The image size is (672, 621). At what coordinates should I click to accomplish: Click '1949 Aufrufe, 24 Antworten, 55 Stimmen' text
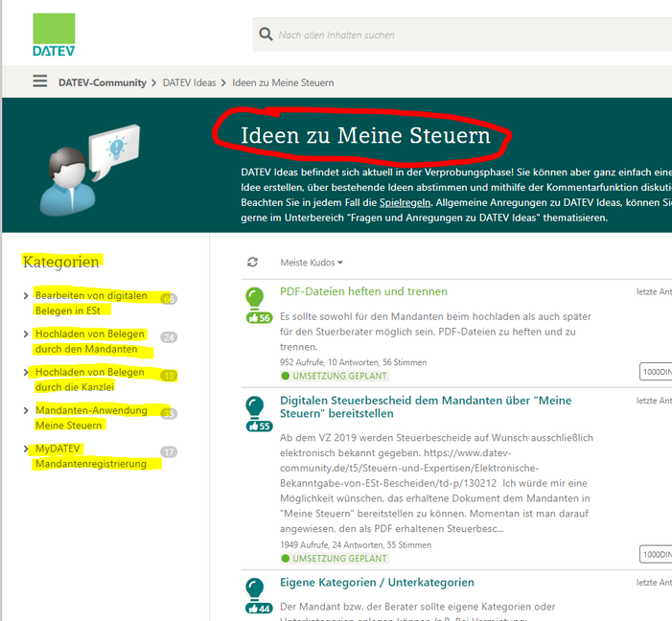[x=356, y=544]
